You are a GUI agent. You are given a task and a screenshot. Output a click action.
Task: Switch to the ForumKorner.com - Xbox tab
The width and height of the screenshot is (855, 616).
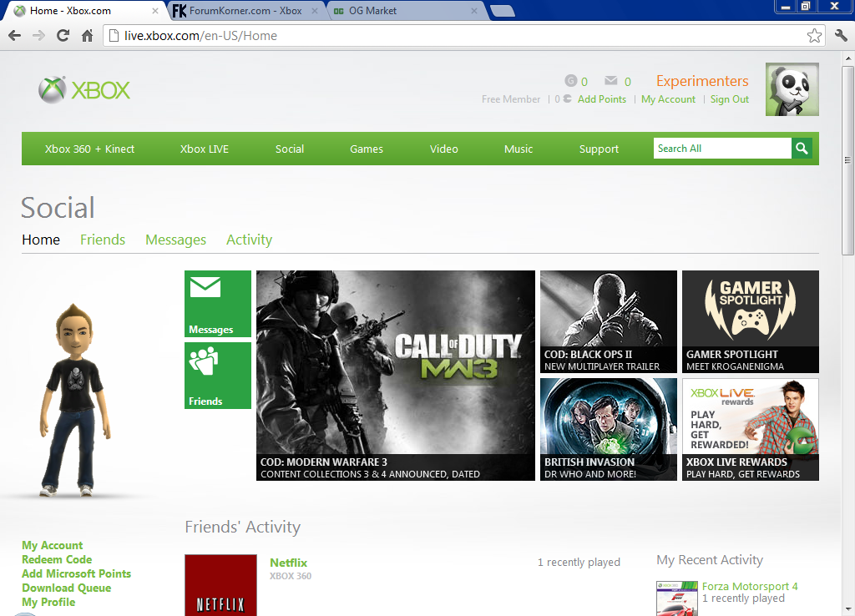[x=245, y=11]
